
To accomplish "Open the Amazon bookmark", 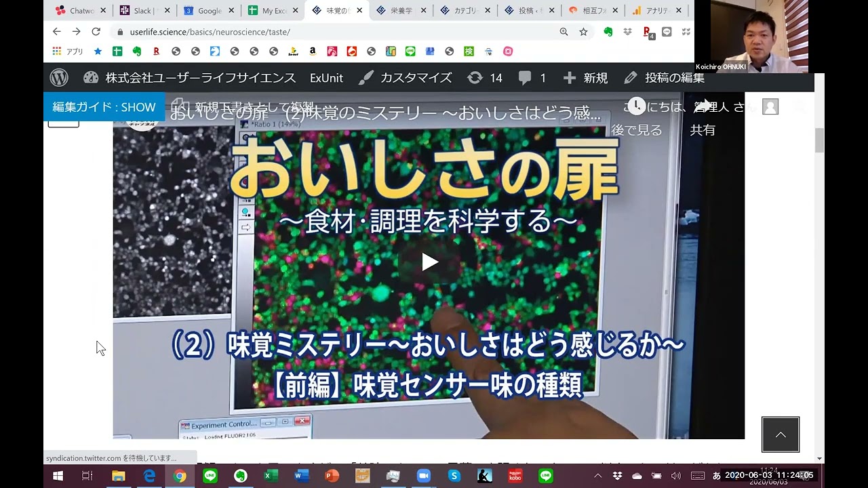I will (x=313, y=52).
